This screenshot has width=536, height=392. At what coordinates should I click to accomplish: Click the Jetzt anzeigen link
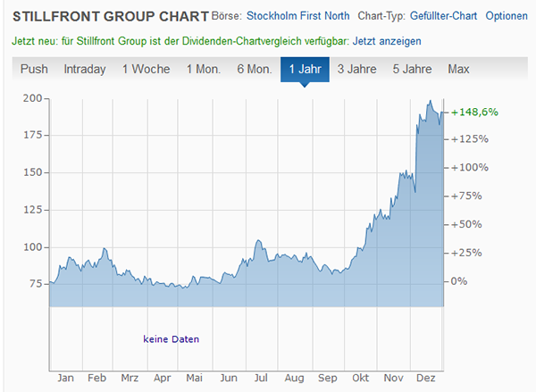click(x=387, y=41)
